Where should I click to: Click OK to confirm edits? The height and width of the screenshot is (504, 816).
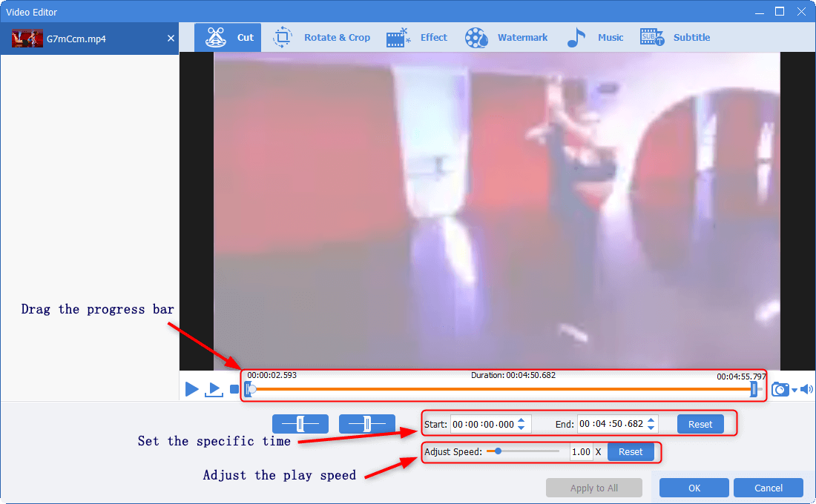694,488
